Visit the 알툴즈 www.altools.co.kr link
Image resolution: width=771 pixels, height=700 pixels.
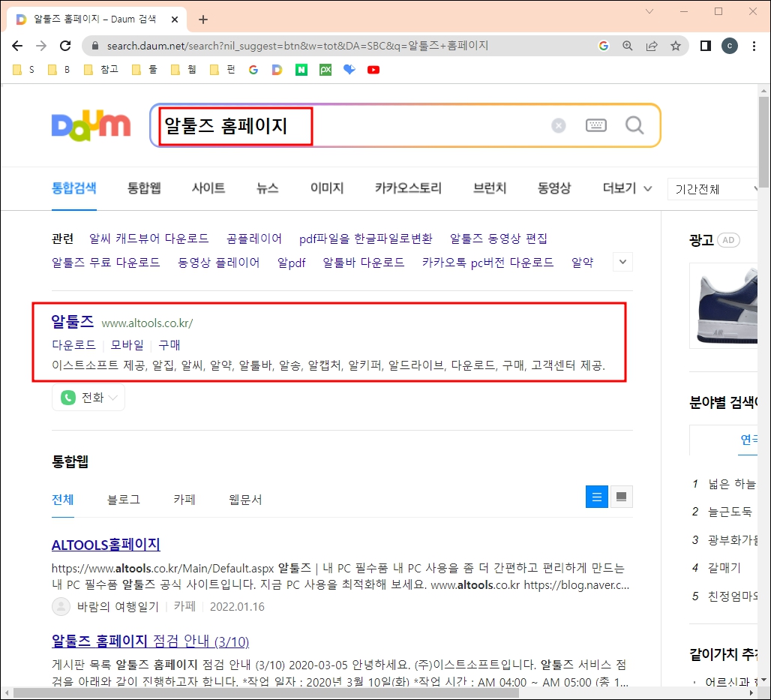click(73, 321)
